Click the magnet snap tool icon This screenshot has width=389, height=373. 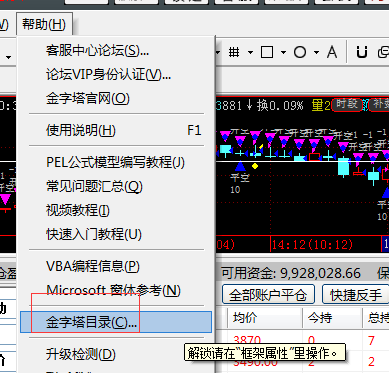tap(362, 52)
